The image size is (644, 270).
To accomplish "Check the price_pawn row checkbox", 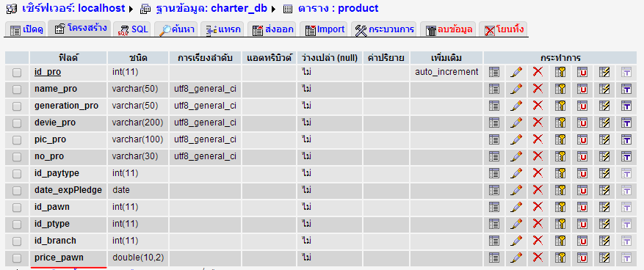I will pos(17,258).
